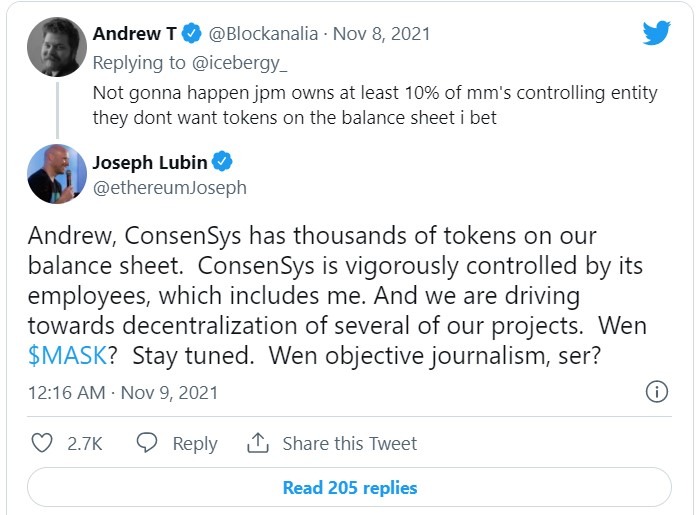The image size is (698, 515).
Task: Click the Read 205 replies button
Action: [349, 488]
